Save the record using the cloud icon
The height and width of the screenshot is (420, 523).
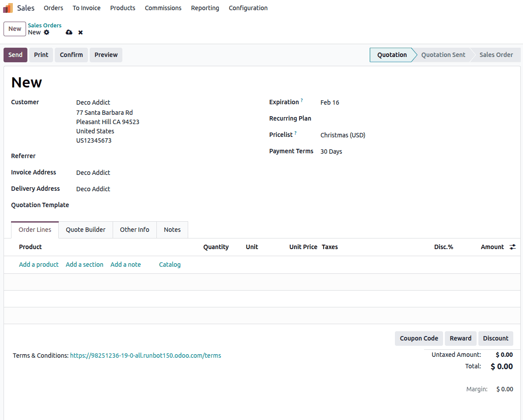pos(69,32)
